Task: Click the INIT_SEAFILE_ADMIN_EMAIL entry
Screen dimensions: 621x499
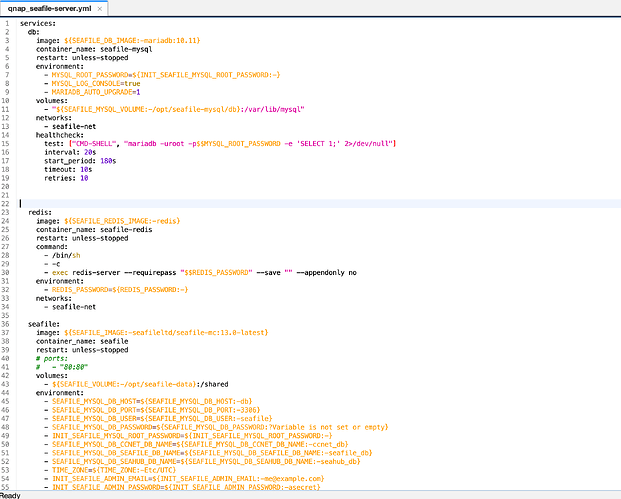Action: coord(188,478)
